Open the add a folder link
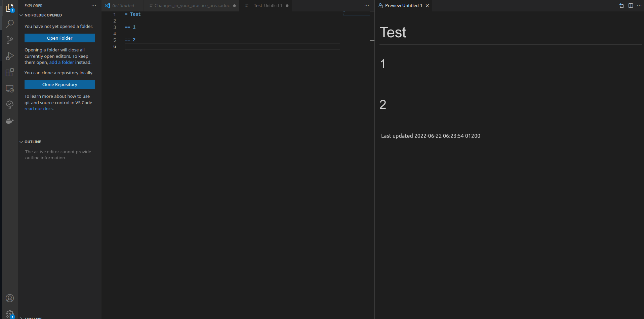The height and width of the screenshot is (319, 644). [x=62, y=62]
